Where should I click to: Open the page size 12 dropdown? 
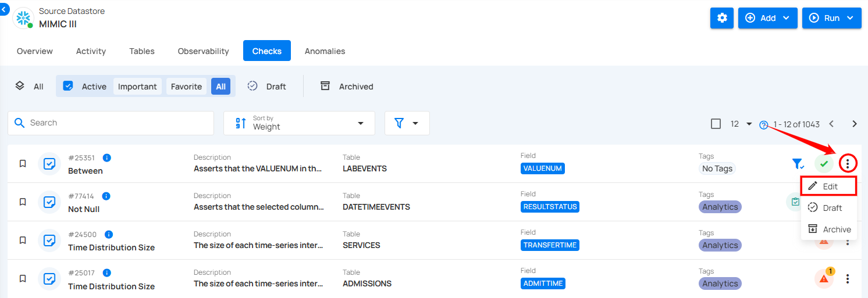[741, 124]
